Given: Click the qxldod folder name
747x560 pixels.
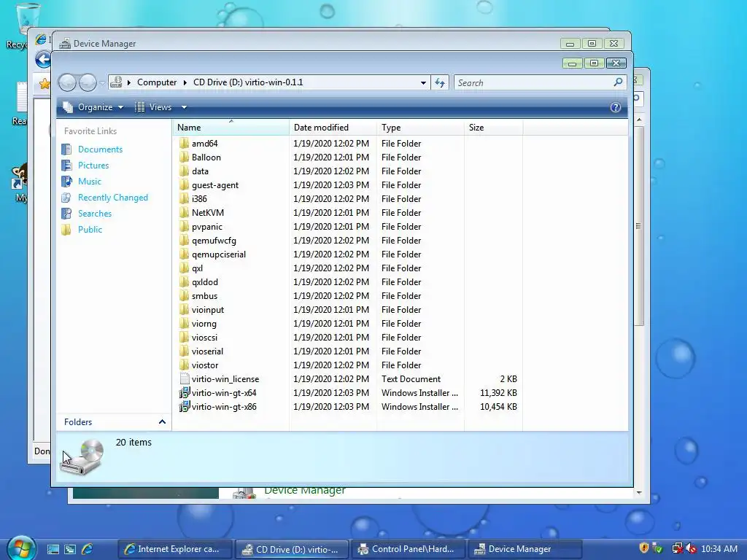Looking at the screenshot, I should 205,282.
